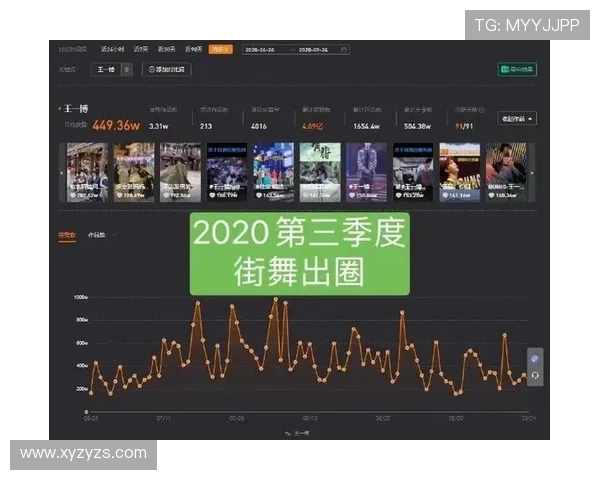The width and height of the screenshot is (600, 480).
Task: Click info icon beside 活跃天数 label
Action: 482,110
